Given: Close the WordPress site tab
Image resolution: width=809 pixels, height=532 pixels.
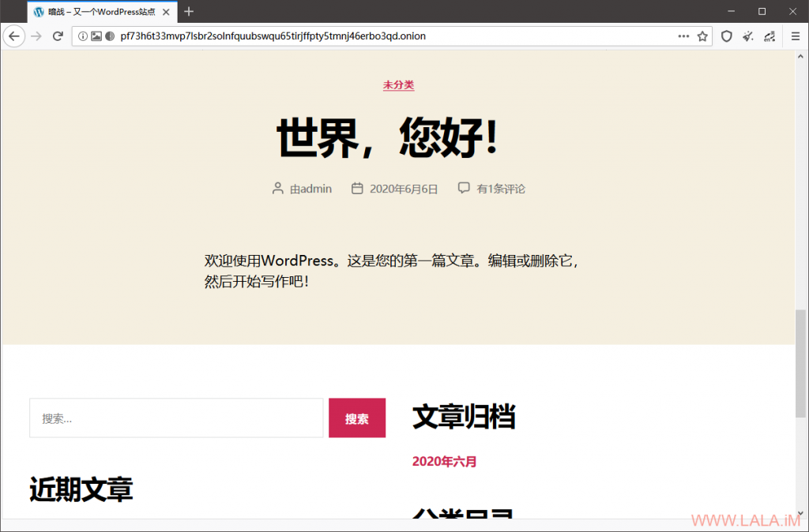Looking at the screenshot, I should 167,12.
